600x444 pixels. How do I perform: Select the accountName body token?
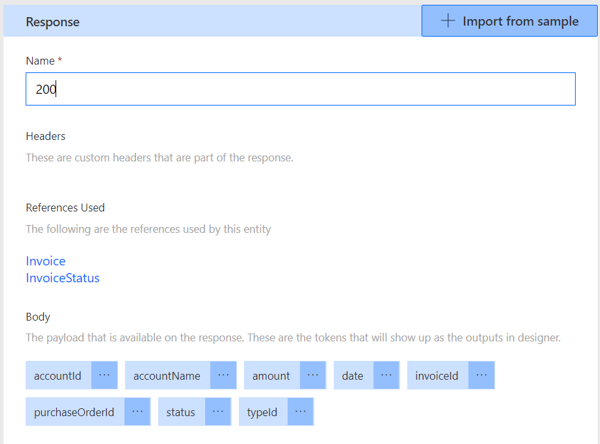click(167, 375)
